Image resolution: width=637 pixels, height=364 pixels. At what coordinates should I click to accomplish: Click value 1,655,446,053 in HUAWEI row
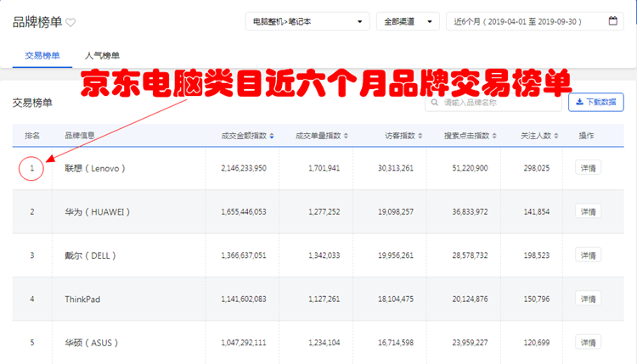[244, 212]
